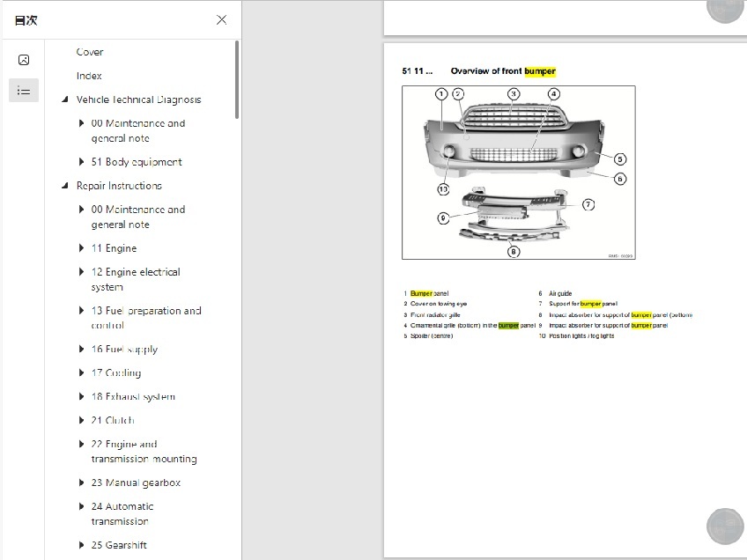Open the Cover entry
This screenshot has width=747, height=560.
pyautogui.click(x=90, y=52)
